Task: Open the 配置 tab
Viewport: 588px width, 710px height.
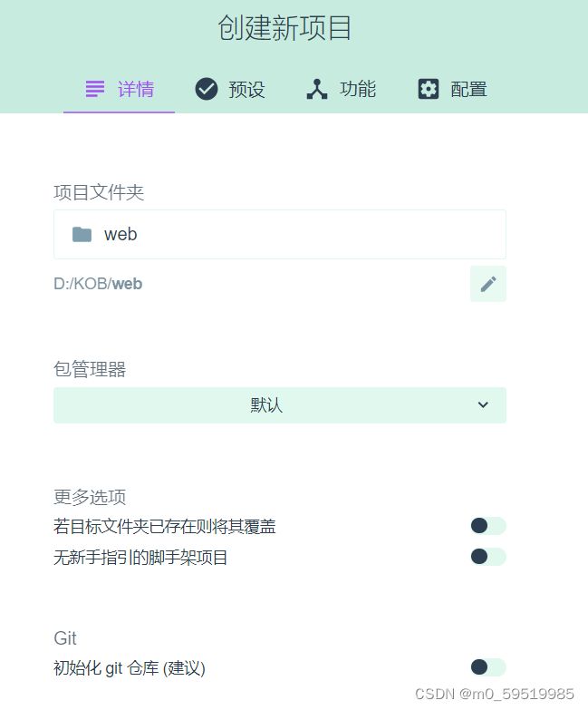Action: [452, 89]
